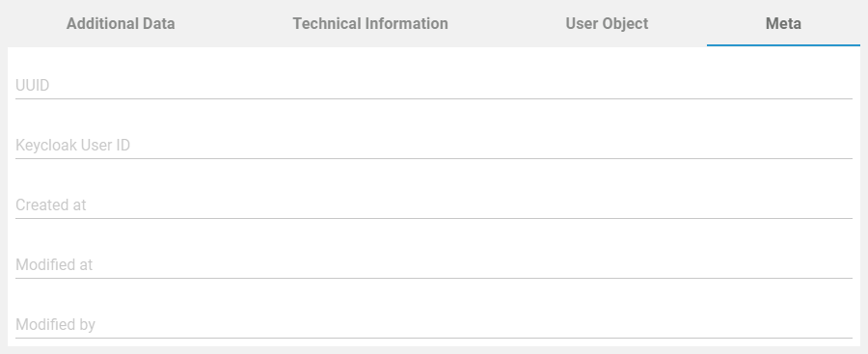
Task: Open the Technical Information tab
Action: pyautogui.click(x=370, y=24)
